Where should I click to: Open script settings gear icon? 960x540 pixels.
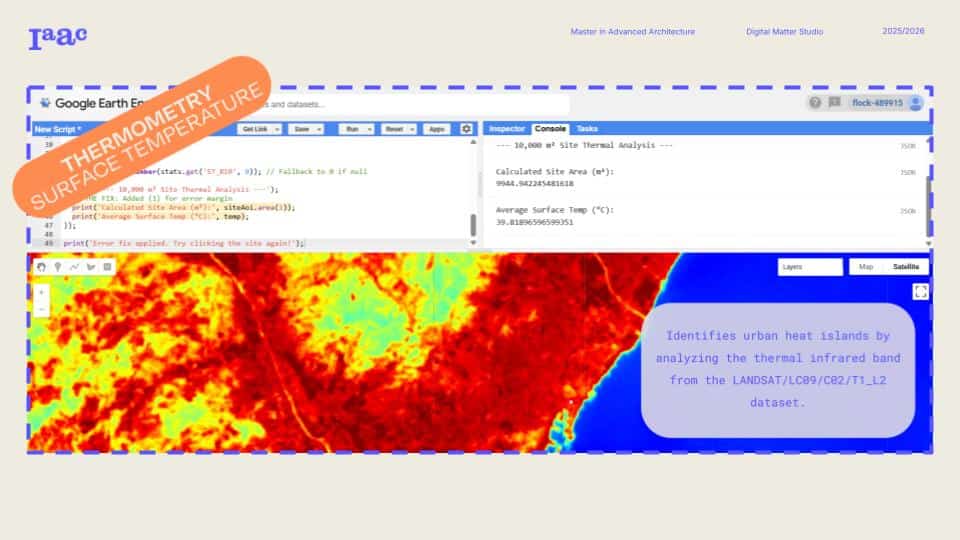[466, 129]
